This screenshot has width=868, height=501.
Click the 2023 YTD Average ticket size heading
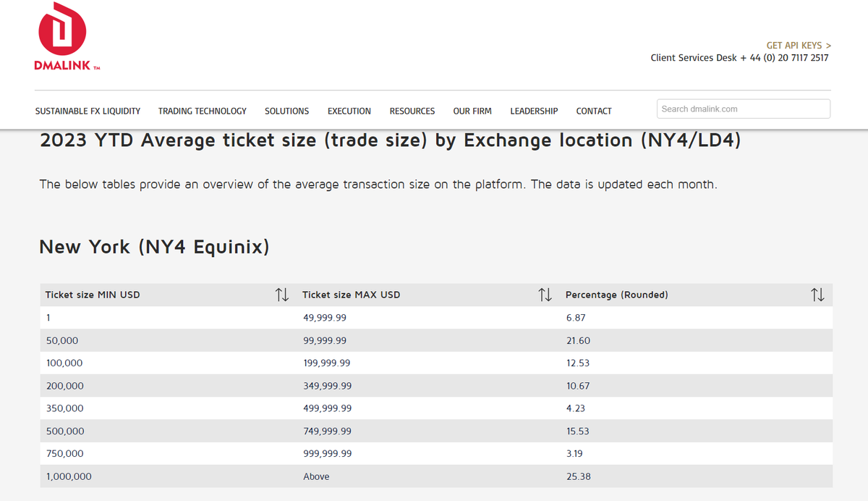pos(391,140)
